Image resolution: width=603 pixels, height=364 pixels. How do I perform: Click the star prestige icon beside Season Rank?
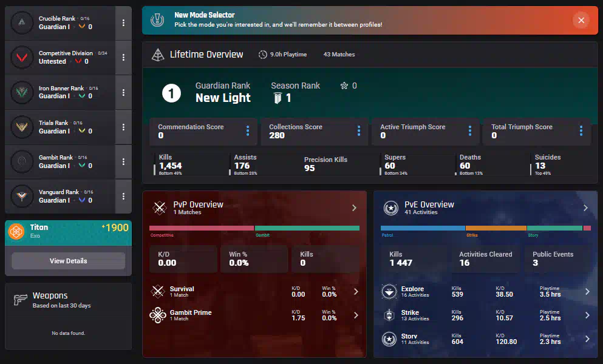(x=344, y=86)
